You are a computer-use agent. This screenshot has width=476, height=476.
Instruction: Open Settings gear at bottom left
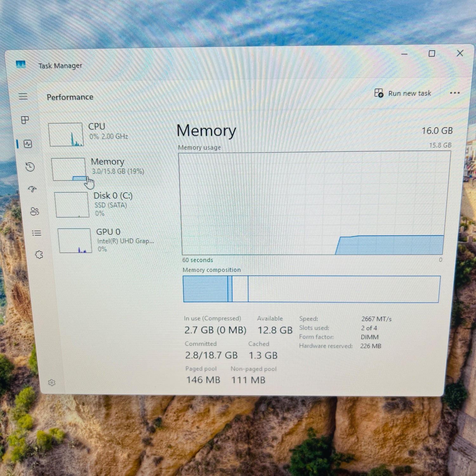(x=52, y=383)
